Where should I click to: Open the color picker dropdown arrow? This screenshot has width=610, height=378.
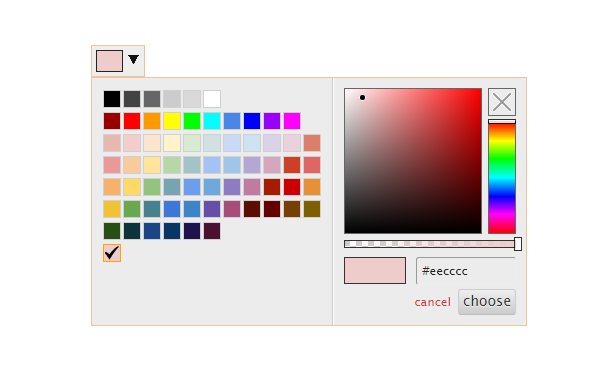tap(133, 60)
